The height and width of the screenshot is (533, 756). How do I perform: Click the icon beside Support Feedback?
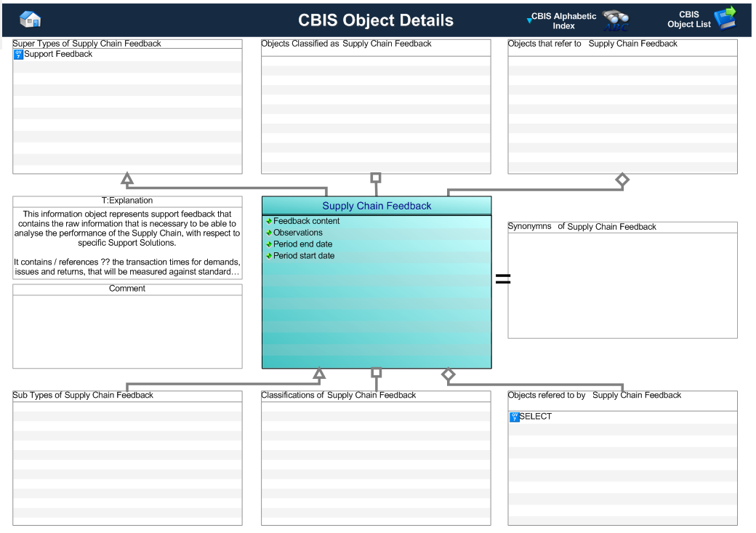[x=18, y=55]
